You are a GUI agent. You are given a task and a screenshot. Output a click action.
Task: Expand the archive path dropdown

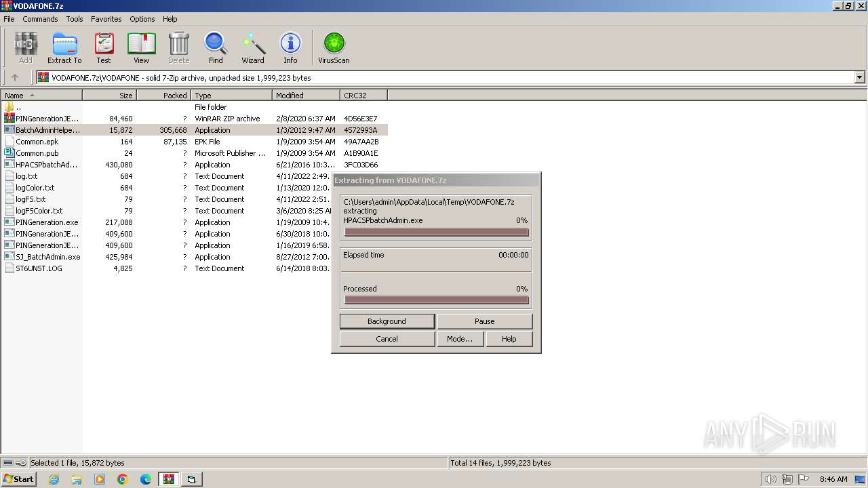[860, 77]
